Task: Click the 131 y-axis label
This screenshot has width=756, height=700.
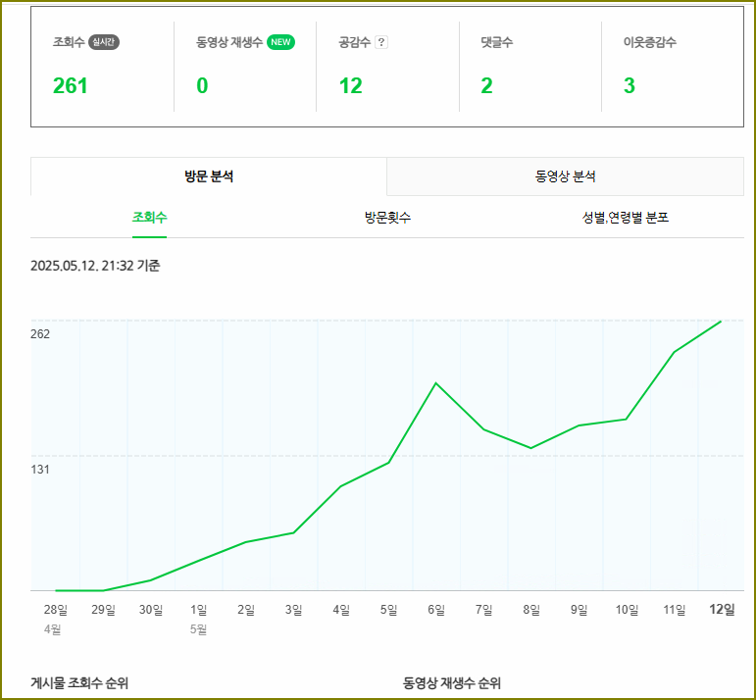Action: click(40, 470)
